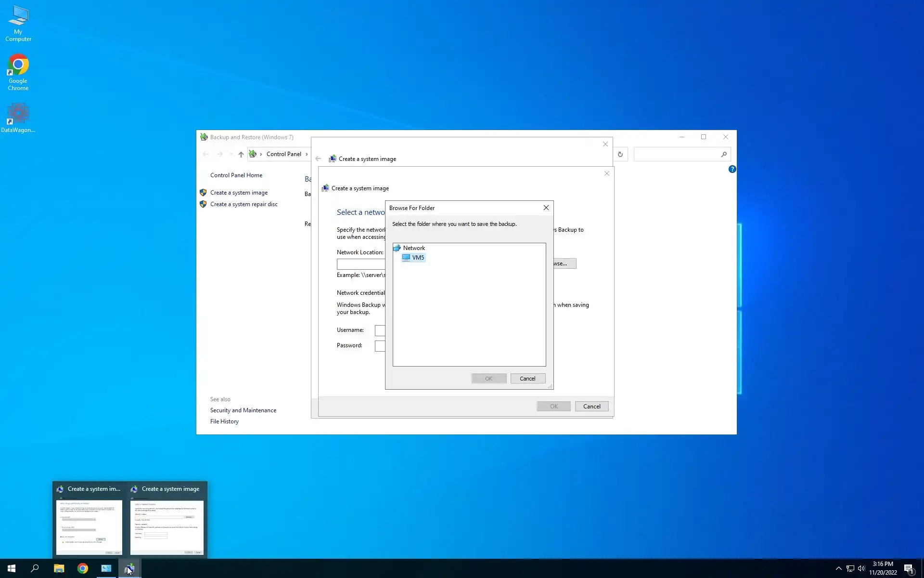Open the Create a system repair disc link
The width and height of the screenshot is (924, 578).
click(244, 204)
